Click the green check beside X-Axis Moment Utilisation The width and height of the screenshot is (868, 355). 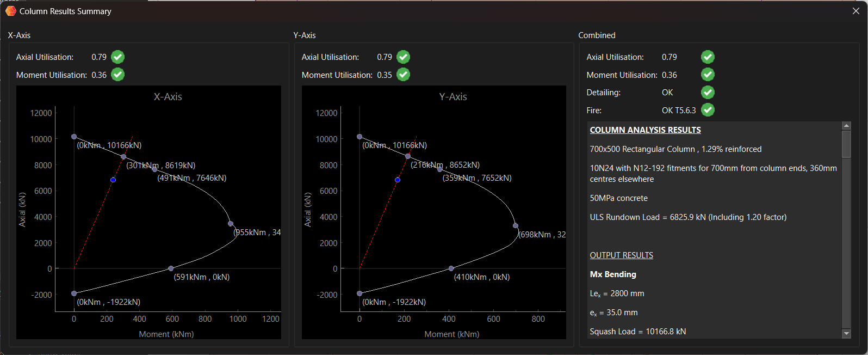117,75
